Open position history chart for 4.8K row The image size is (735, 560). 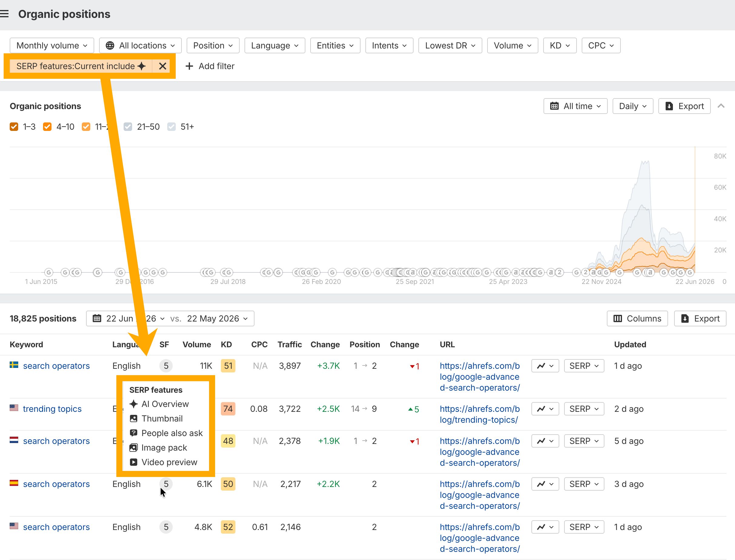(x=545, y=527)
